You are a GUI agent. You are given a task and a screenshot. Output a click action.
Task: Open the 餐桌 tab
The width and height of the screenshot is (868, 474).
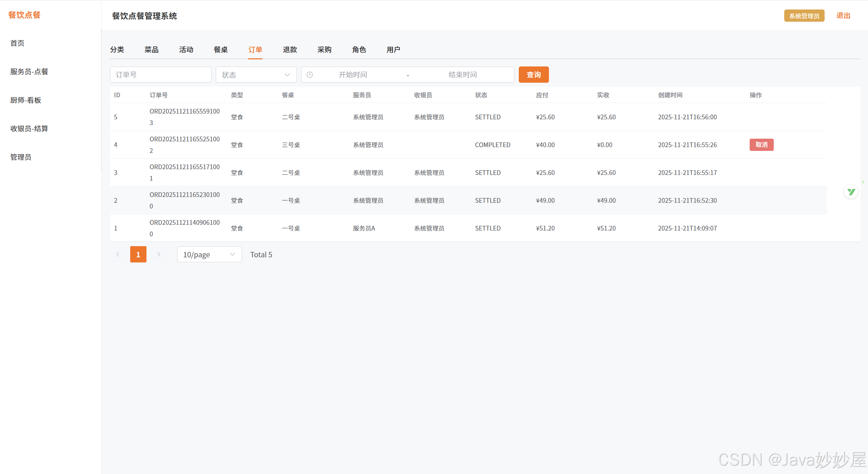(x=220, y=50)
